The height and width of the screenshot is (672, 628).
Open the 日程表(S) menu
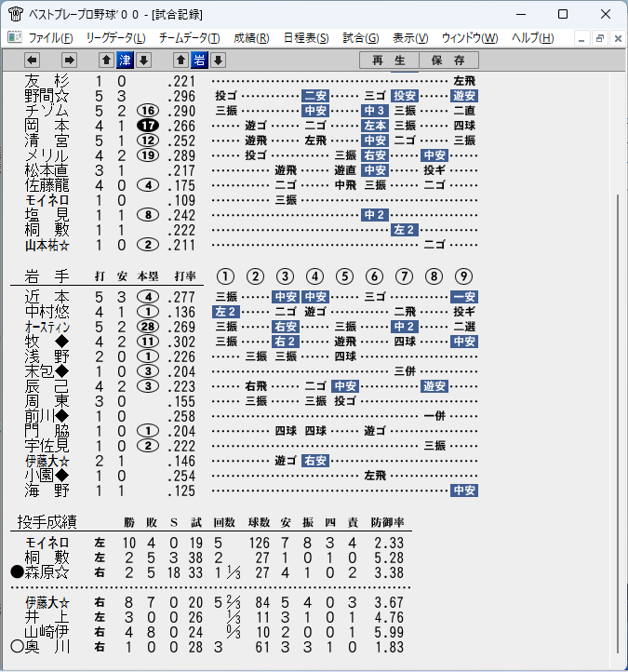(306, 38)
